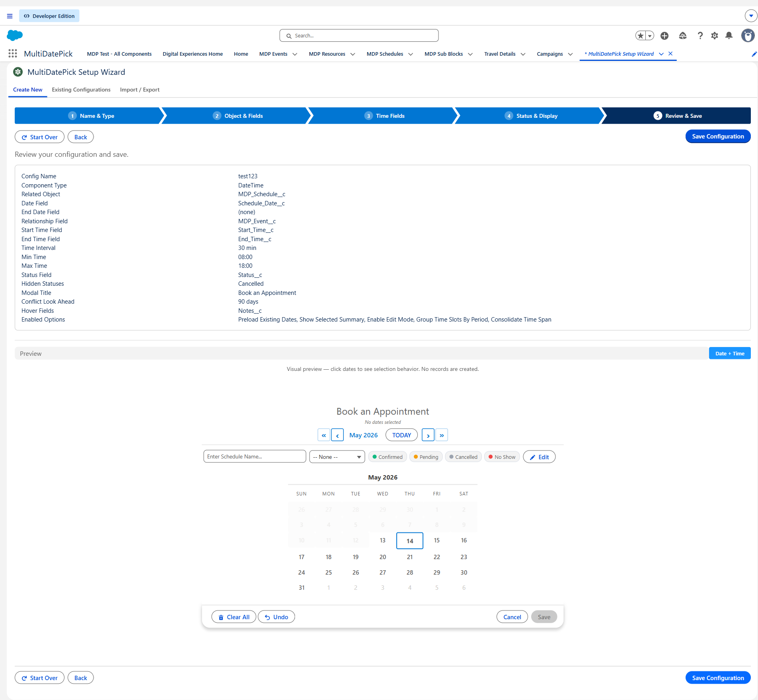The height and width of the screenshot is (700, 758).
Task: Select May 31 on the calendar
Action: pos(302,587)
